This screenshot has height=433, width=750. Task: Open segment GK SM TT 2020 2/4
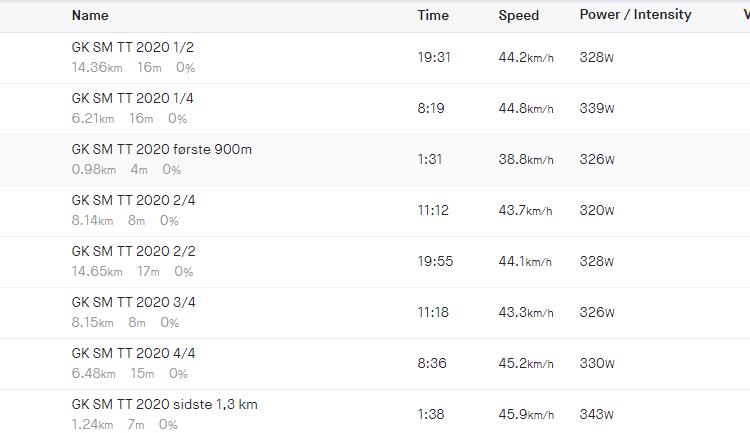click(133, 200)
